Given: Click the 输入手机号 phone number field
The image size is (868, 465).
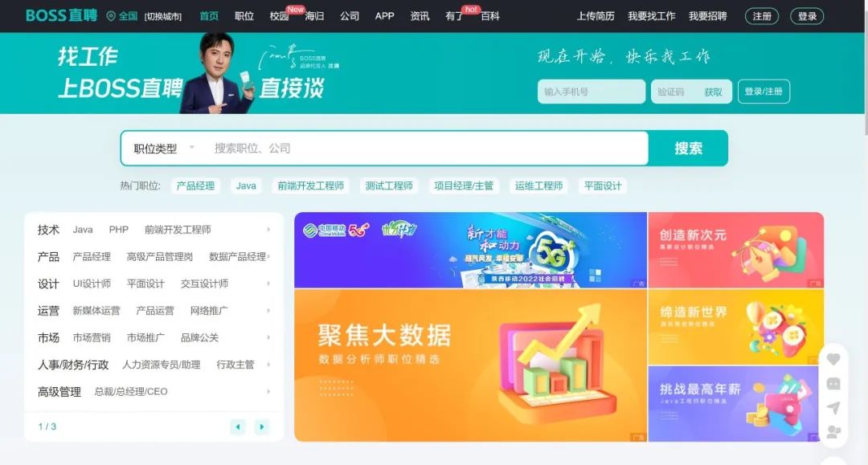Looking at the screenshot, I should pos(592,92).
